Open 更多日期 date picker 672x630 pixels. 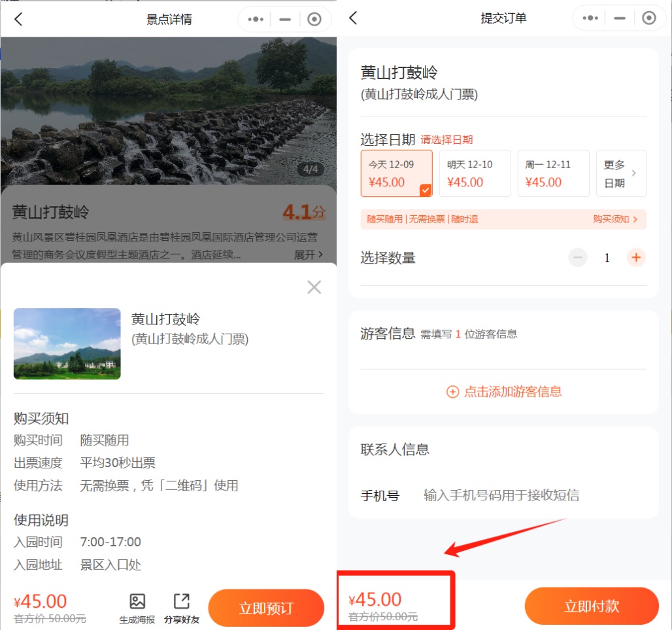point(621,173)
